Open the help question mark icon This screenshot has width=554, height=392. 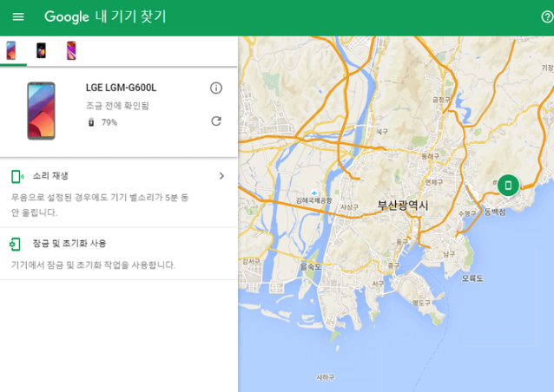click(547, 16)
